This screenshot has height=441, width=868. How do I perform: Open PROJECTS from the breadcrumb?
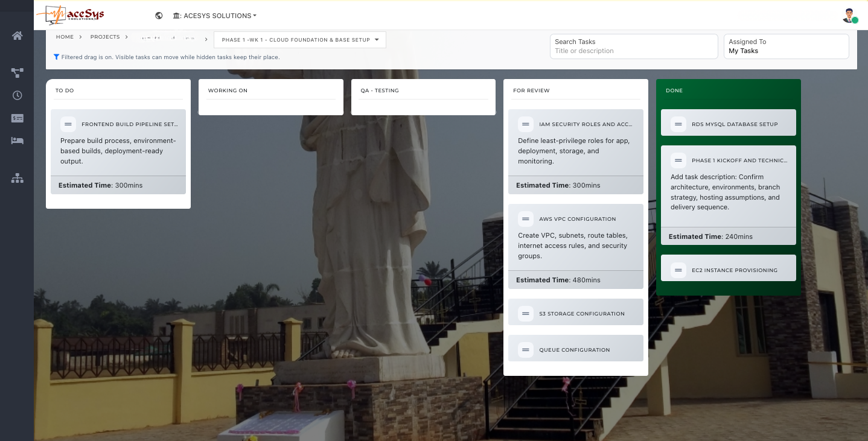click(x=106, y=37)
